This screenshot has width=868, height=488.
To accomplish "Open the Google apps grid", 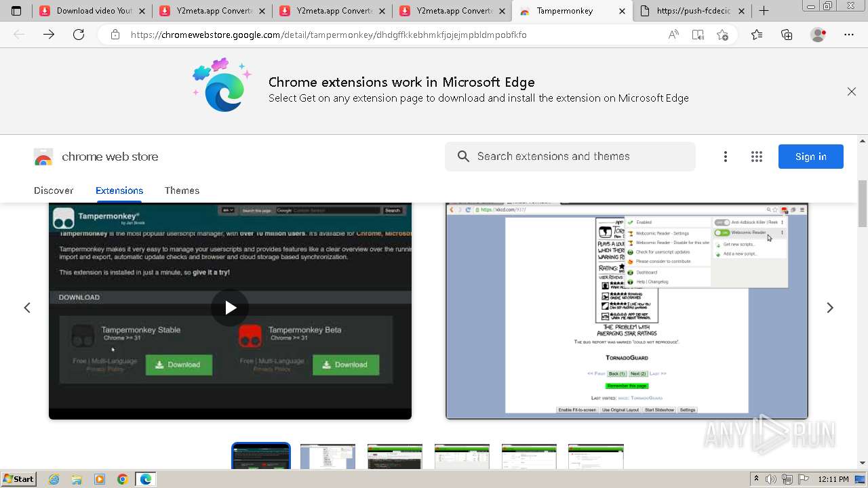I will click(x=757, y=157).
